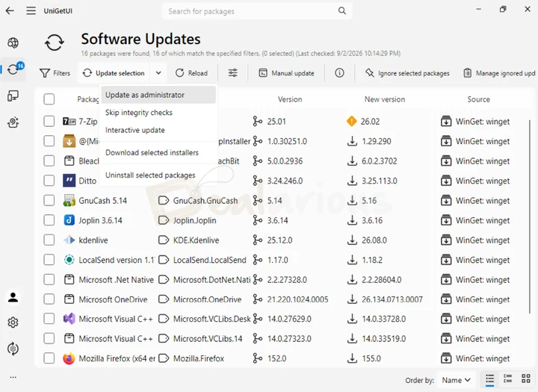Open Settings gear in sidebar
This screenshot has height=392, width=538.
(13, 323)
